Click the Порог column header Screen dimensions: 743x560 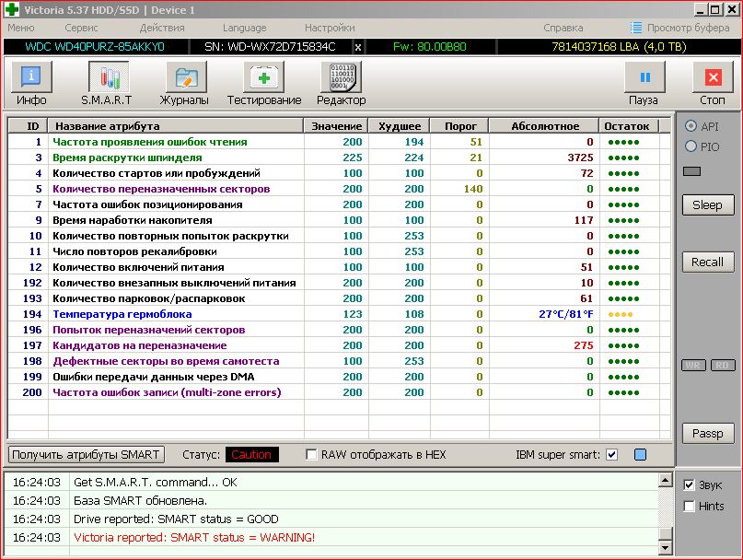point(459,126)
